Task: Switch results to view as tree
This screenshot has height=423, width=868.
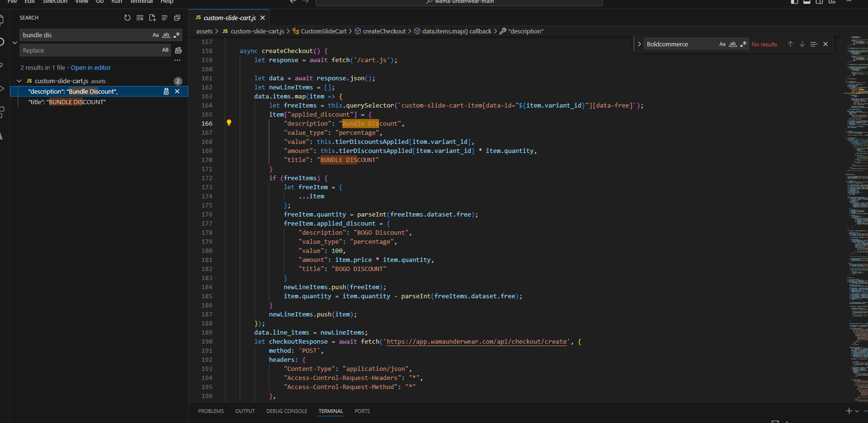Action: point(165,18)
